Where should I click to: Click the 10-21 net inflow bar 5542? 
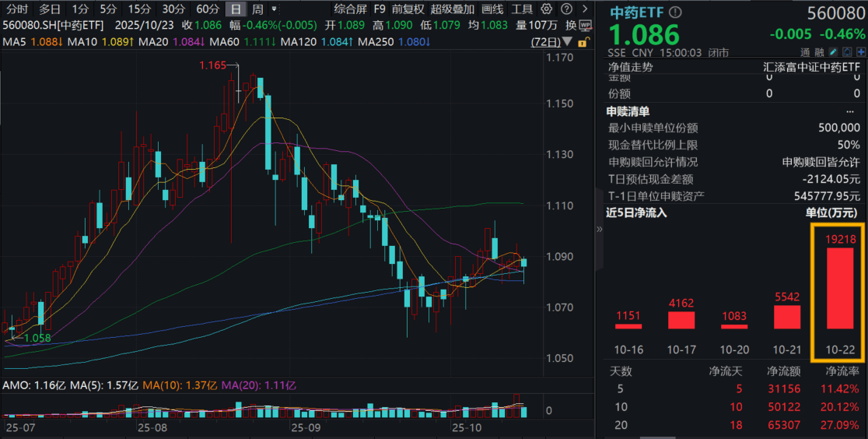pos(786,317)
